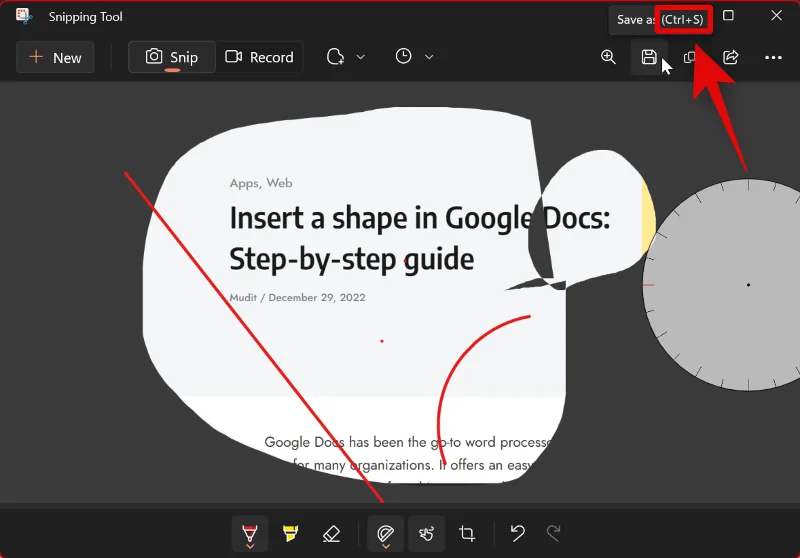This screenshot has width=800, height=558.
Task: Click the Snipping Tool app icon in title bar
Action: click(24, 16)
